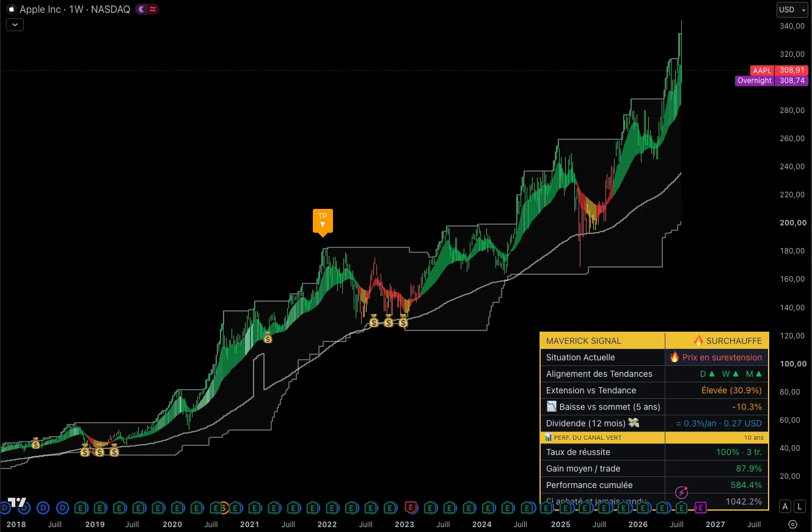The width and height of the screenshot is (812, 532).
Task: Click the 87.9% average gain value
Action: 750,468
